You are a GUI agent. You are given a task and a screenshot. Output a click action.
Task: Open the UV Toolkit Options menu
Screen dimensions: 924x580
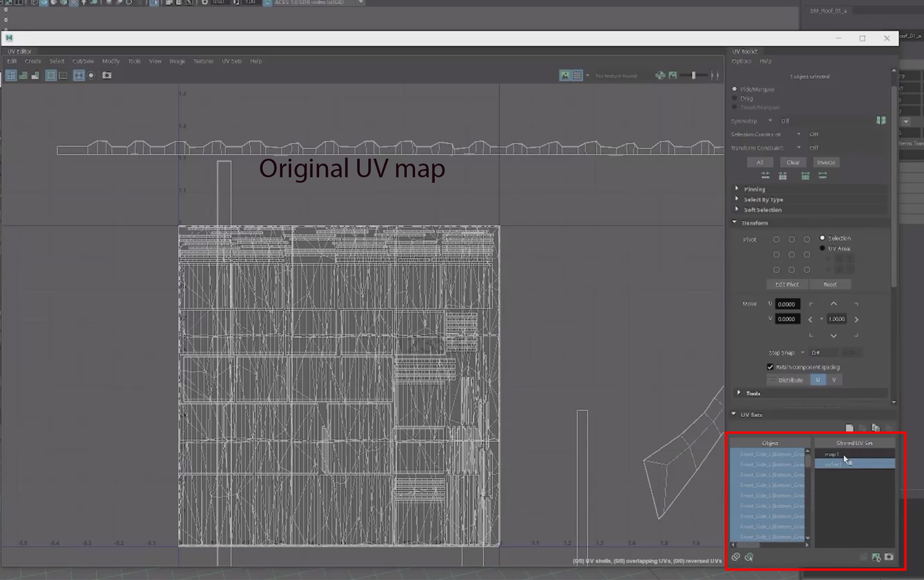[742, 61]
